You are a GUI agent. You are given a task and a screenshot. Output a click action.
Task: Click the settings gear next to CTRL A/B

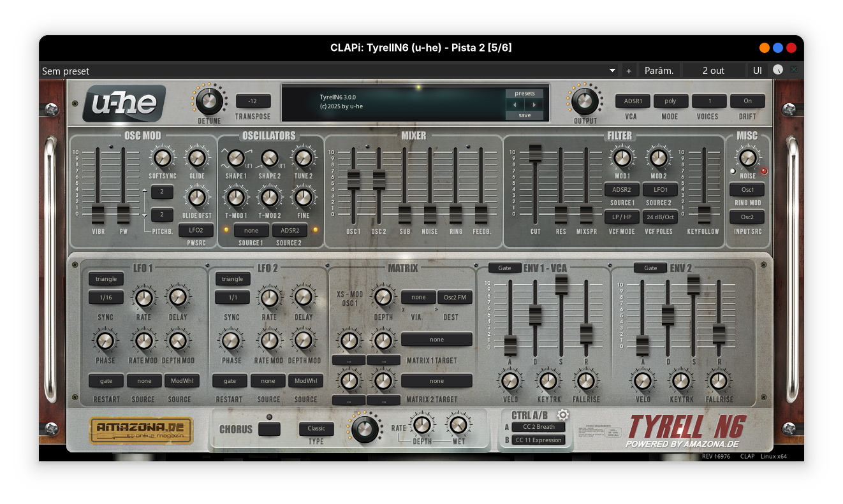[x=563, y=415]
